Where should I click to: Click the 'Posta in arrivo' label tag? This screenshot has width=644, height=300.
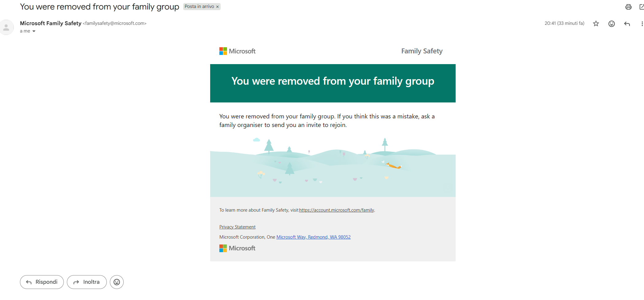click(199, 6)
